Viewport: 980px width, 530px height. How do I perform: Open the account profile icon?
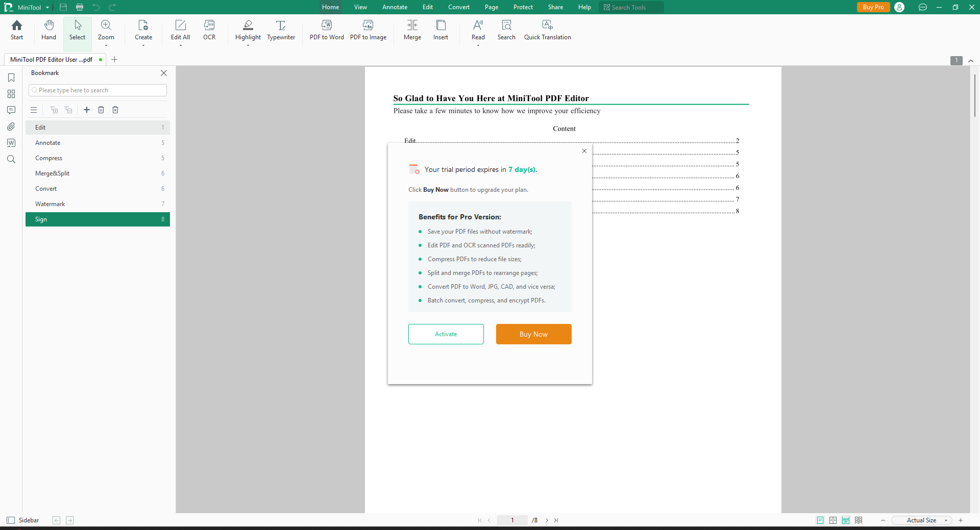tap(899, 7)
